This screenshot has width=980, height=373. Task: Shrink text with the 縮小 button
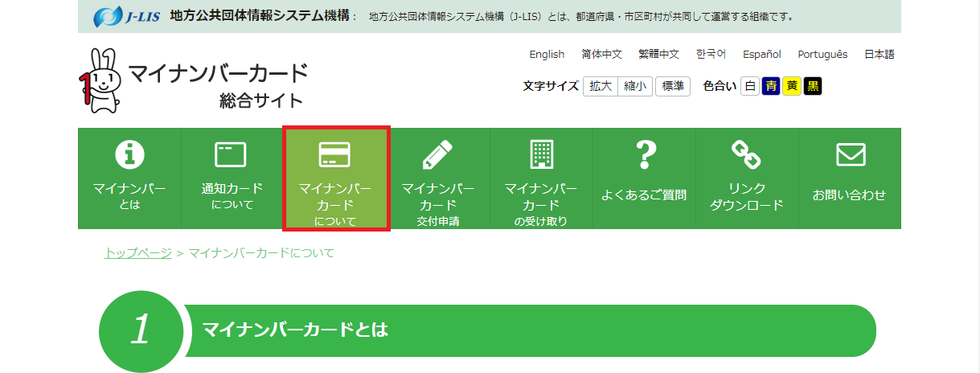pos(635,86)
